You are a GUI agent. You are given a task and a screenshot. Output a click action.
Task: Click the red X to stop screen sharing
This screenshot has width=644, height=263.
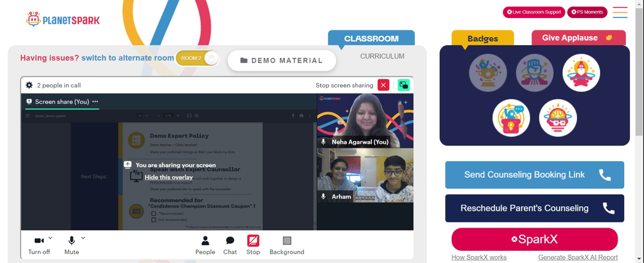(x=383, y=85)
